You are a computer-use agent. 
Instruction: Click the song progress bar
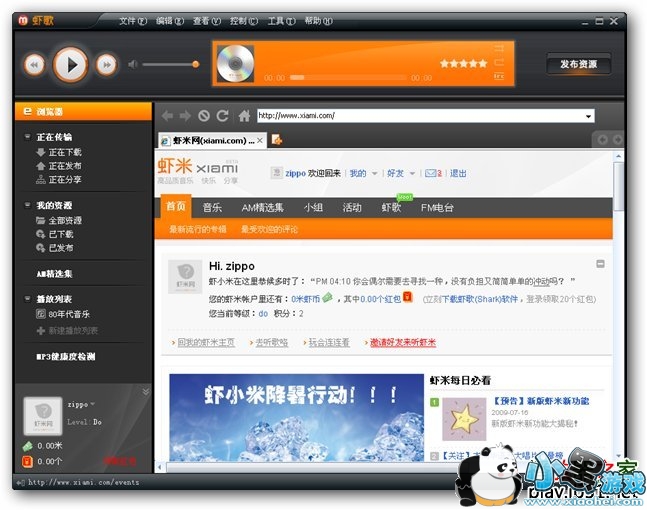348,77
